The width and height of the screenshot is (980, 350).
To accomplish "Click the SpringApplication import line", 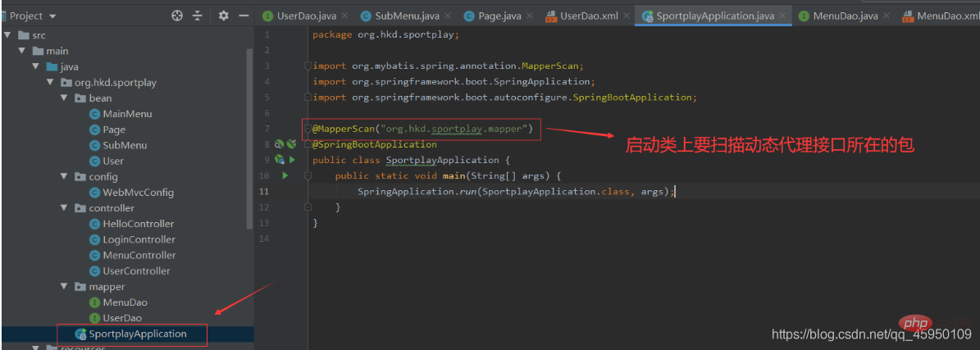I will tap(454, 81).
